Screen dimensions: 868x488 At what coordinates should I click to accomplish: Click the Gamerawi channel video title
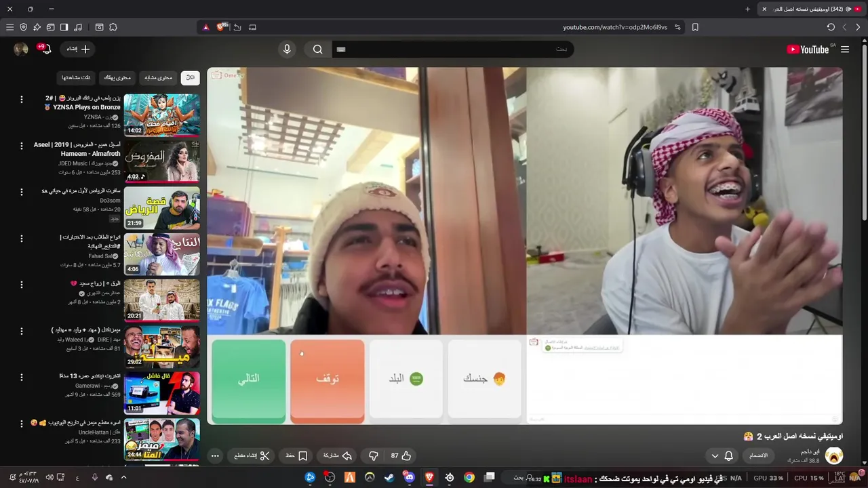pos(90,376)
